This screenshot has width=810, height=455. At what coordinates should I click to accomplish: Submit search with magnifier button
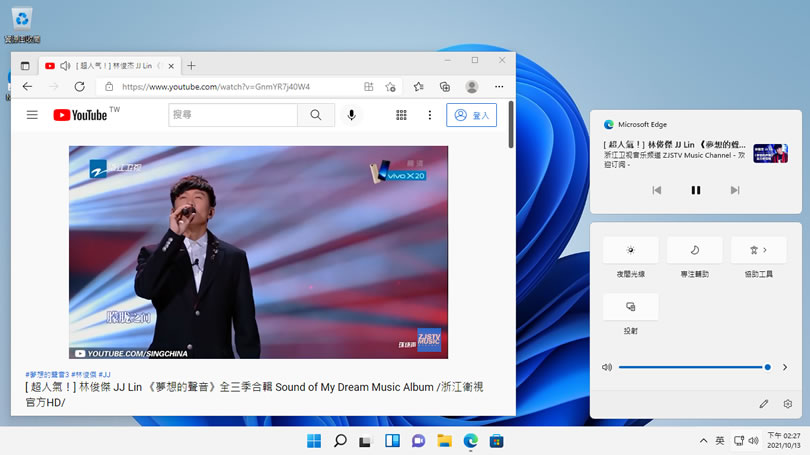click(316, 115)
